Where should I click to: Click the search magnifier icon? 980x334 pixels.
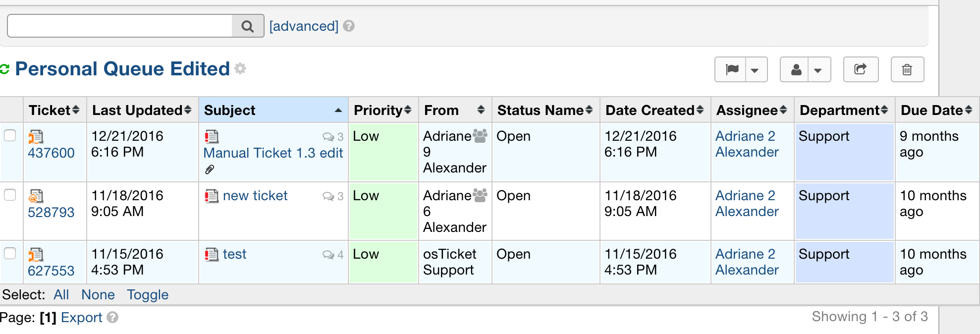(247, 25)
